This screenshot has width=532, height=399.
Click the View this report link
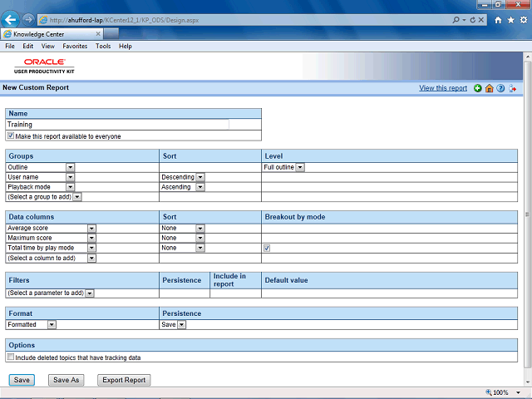[x=443, y=88]
